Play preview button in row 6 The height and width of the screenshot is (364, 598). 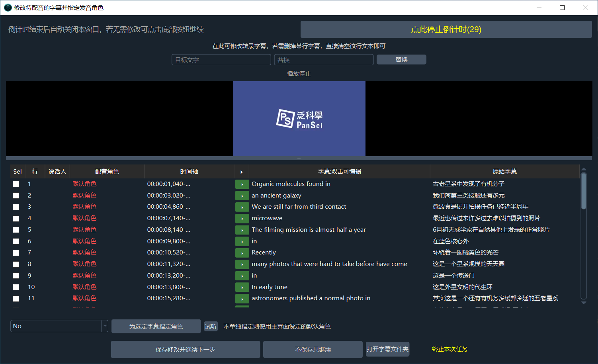point(242,241)
